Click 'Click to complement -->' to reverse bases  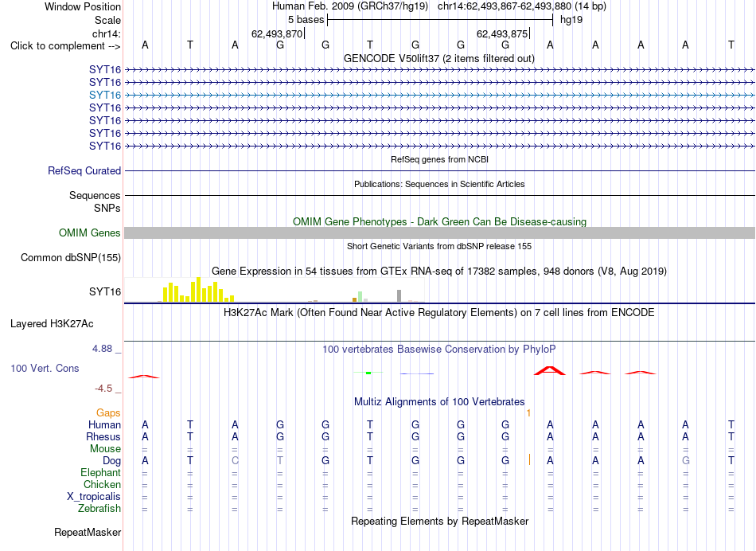pyautogui.click(x=65, y=46)
